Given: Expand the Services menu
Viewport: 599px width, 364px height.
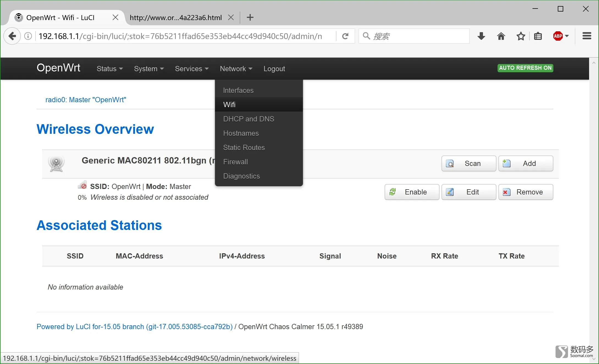Looking at the screenshot, I should pos(192,69).
